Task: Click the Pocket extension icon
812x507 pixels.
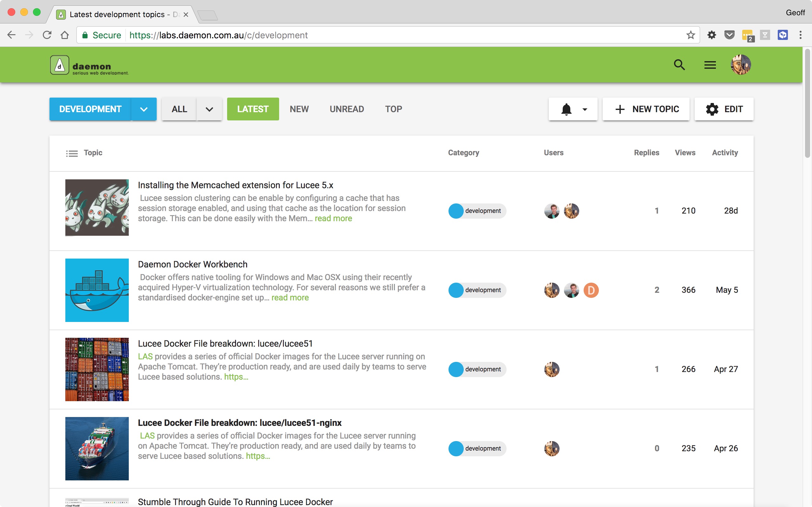Action: (x=729, y=35)
